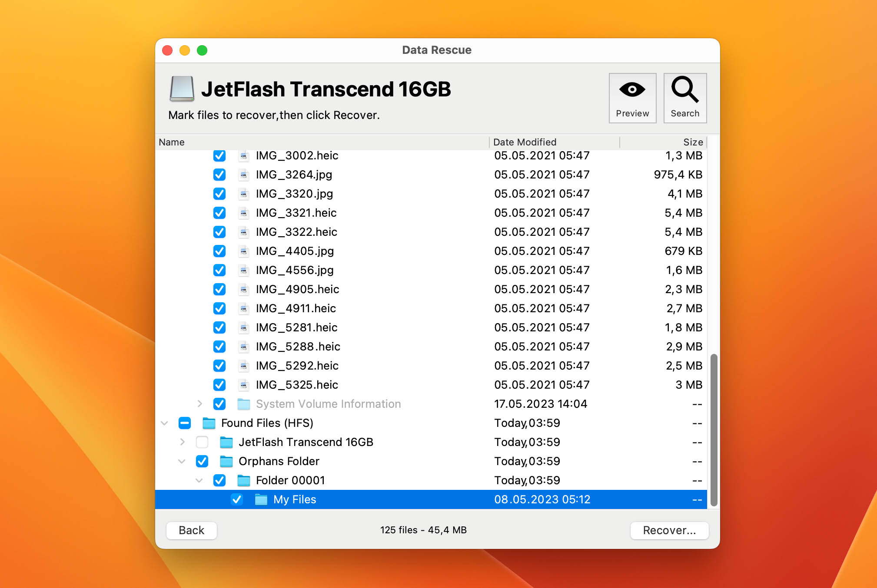Click file icon of IMG_4905.heic

pyautogui.click(x=244, y=289)
